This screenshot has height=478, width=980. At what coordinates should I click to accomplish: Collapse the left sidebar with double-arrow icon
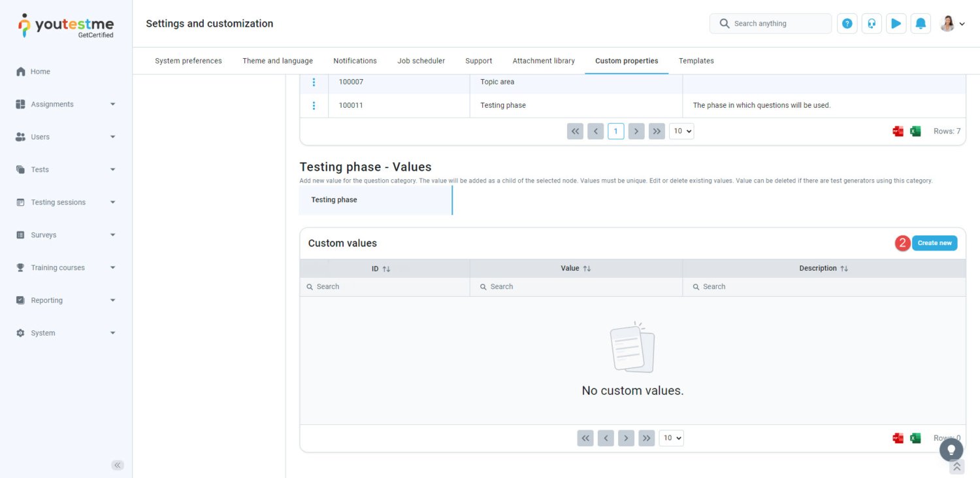118,465
